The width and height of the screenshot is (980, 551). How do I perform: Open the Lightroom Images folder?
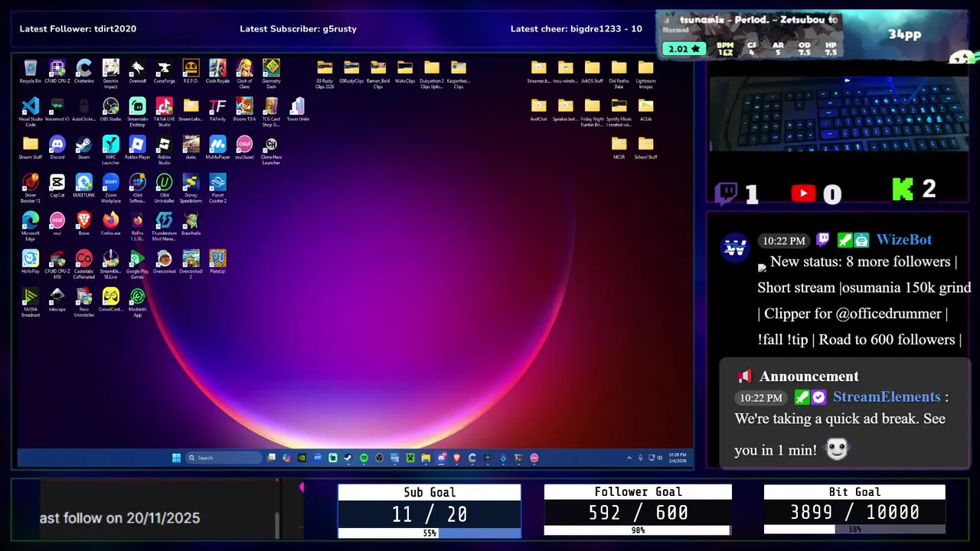pyautogui.click(x=645, y=74)
